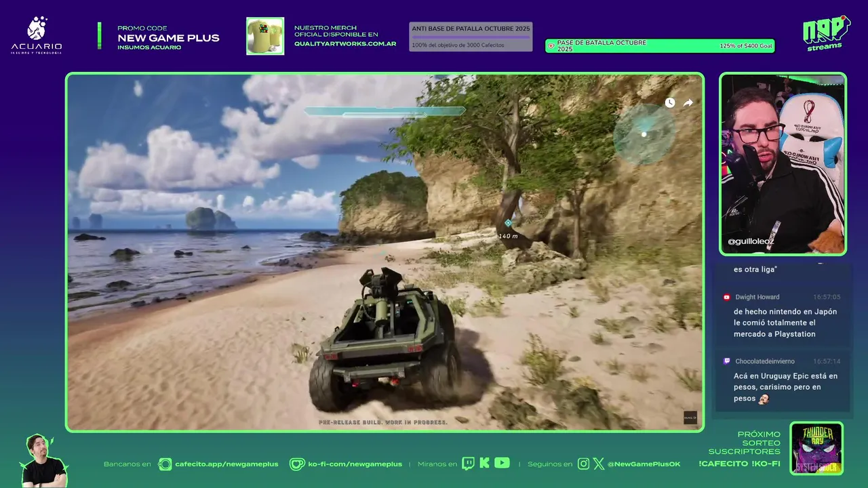
Task: Click the circular radar minimap in game
Action: tap(644, 134)
